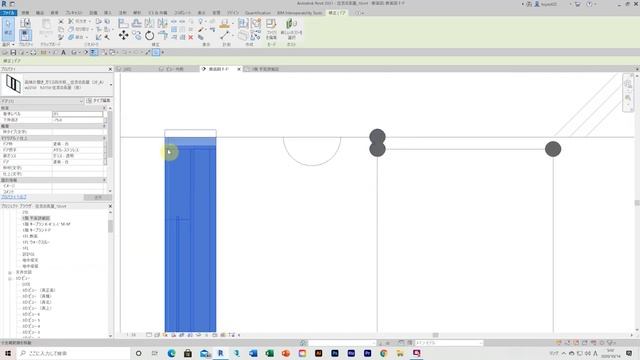The width and height of the screenshot is (640, 360).
Task: Select the Move tool
Action: pos(123,36)
